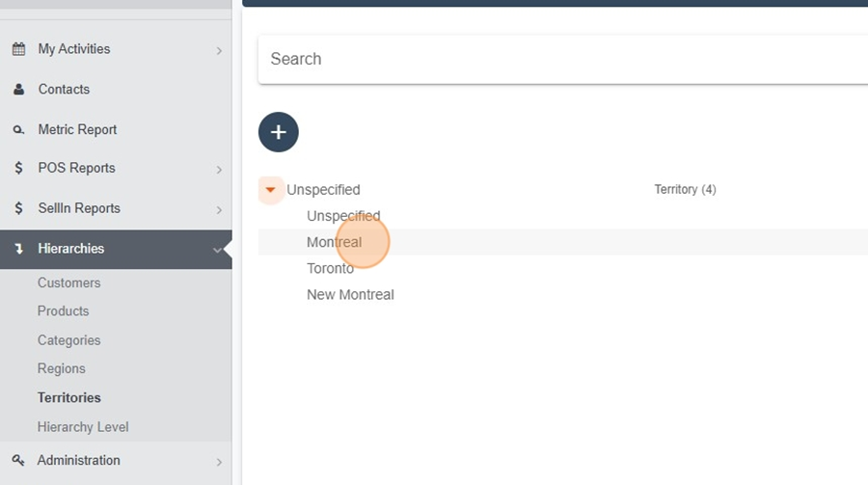Select the Toronto territory

331,268
